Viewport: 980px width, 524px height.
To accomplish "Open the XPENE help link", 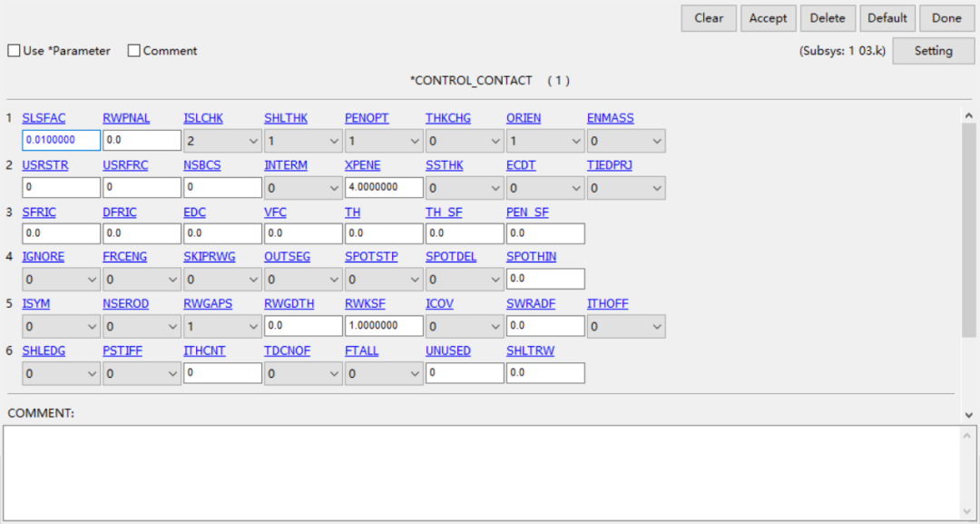I will point(362,165).
